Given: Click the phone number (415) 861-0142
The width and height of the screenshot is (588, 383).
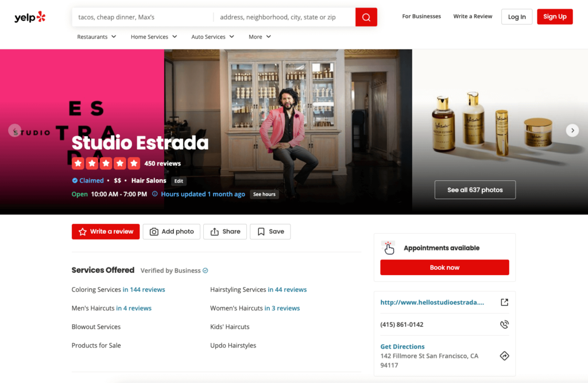Looking at the screenshot, I should [x=401, y=324].
